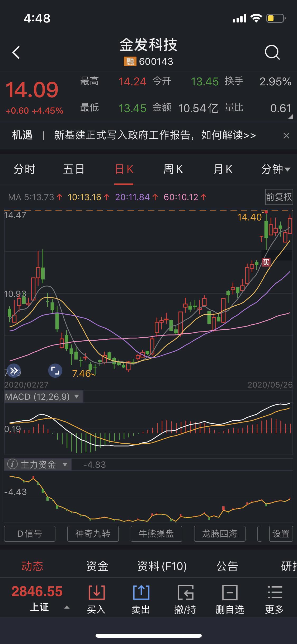Select the 牛熊操盘 indicator button
This screenshot has width=297, height=644.
156,534
